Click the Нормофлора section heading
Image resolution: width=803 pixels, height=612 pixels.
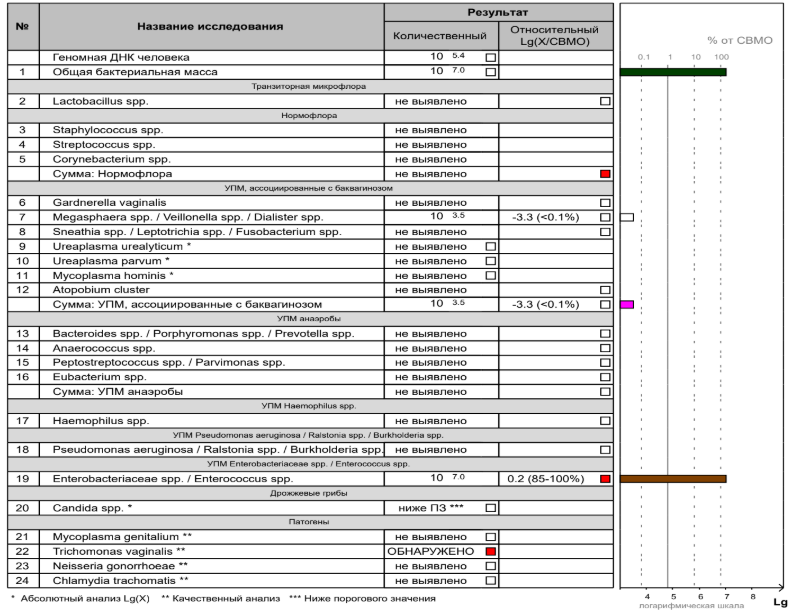pos(309,115)
